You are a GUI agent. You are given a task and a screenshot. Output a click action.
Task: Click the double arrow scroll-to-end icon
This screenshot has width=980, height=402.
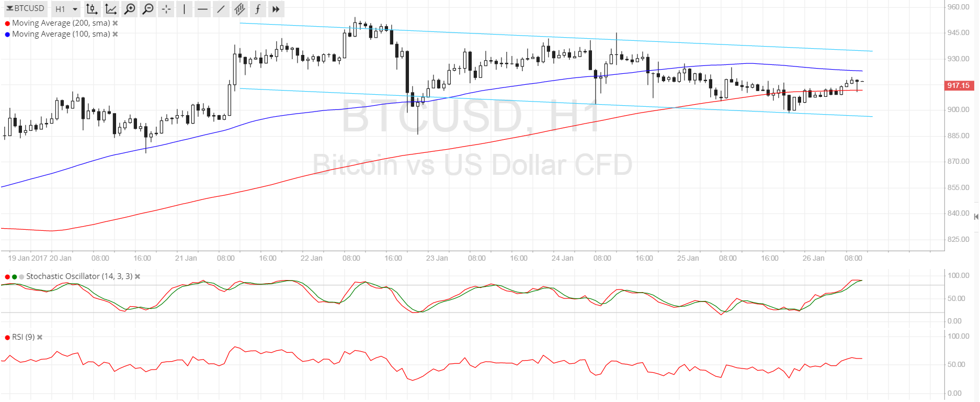276,9
